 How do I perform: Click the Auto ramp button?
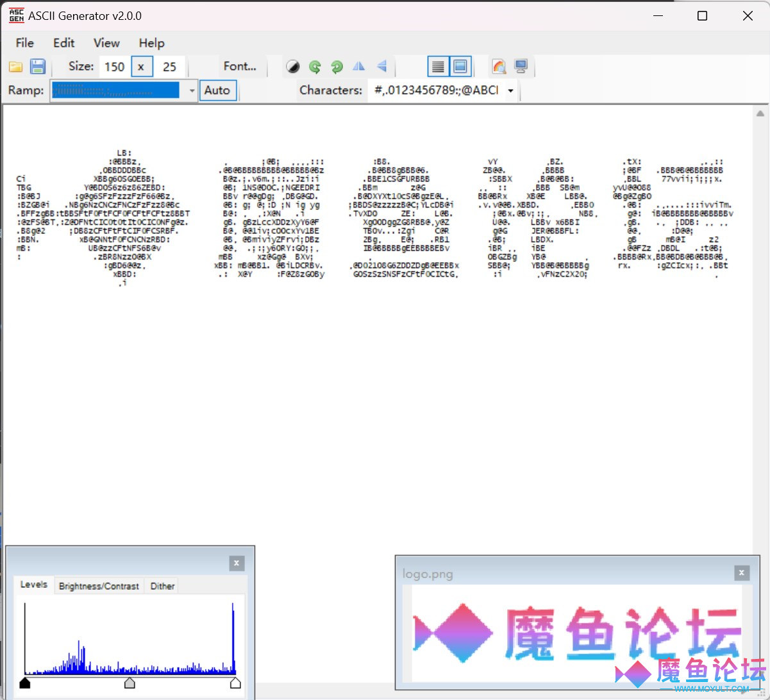[x=217, y=90]
